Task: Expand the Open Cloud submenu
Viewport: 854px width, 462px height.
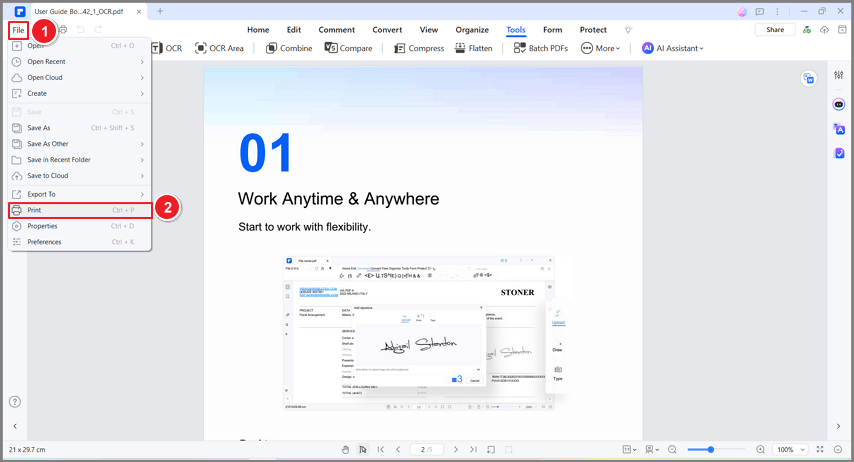Action: click(x=80, y=77)
